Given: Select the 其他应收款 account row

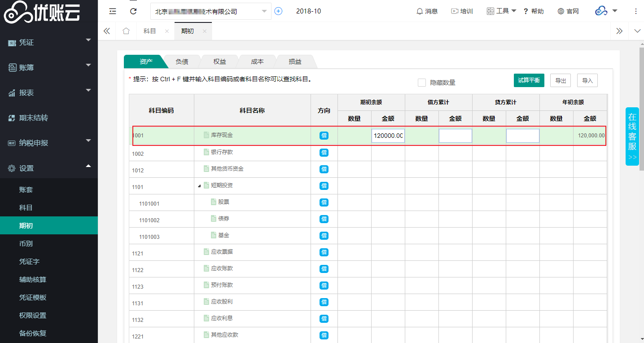Looking at the screenshot, I should tap(368, 335).
